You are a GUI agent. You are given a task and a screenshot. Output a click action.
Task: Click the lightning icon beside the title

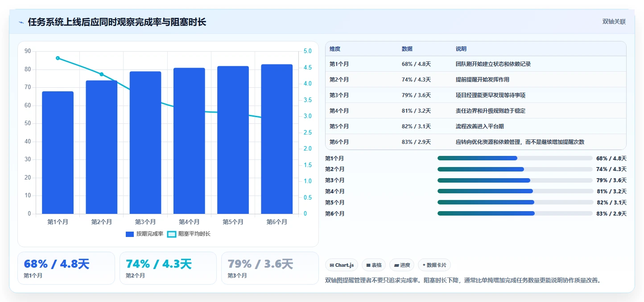pyautogui.click(x=21, y=22)
